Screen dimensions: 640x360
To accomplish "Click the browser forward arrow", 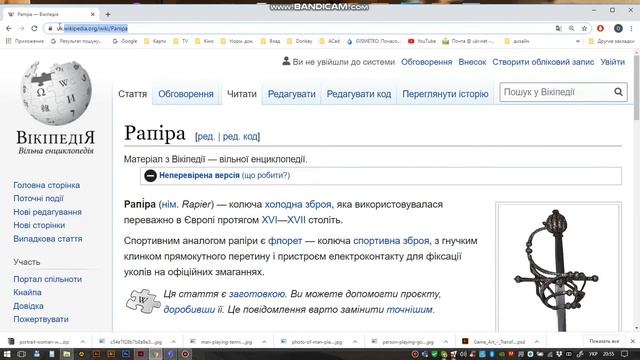I will [22, 28].
